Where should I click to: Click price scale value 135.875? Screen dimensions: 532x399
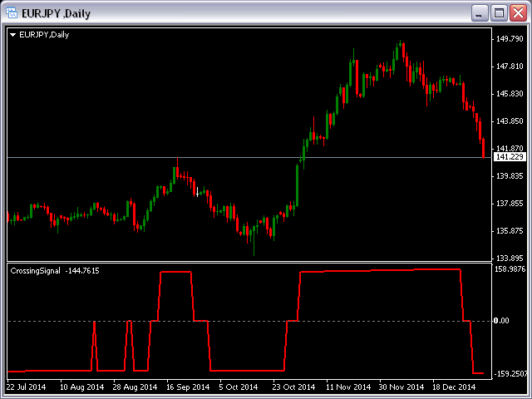pos(510,231)
